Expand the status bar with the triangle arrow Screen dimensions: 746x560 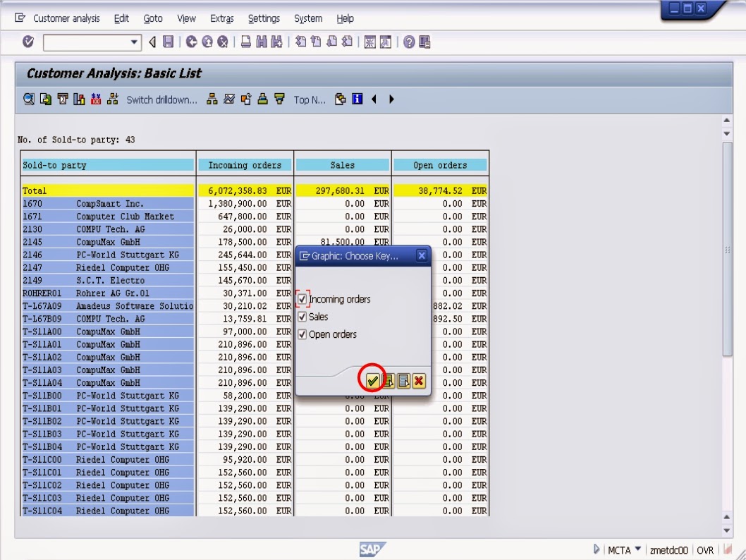596,549
